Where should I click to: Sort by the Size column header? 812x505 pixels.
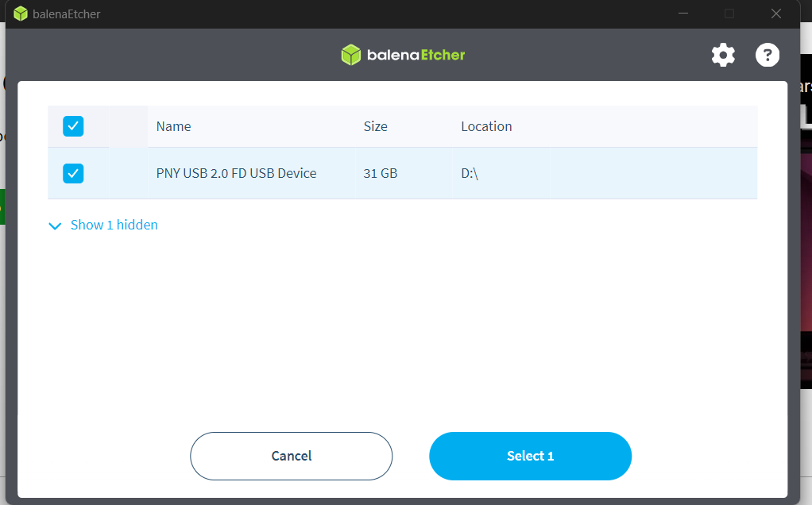pos(375,126)
